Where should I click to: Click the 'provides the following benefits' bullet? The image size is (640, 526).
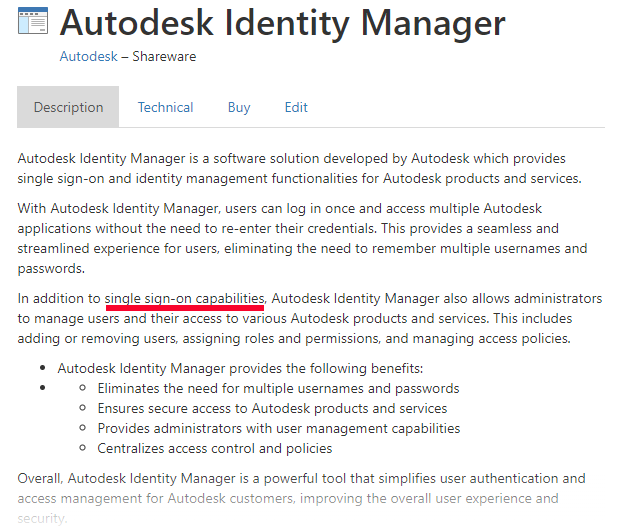[x=240, y=368]
